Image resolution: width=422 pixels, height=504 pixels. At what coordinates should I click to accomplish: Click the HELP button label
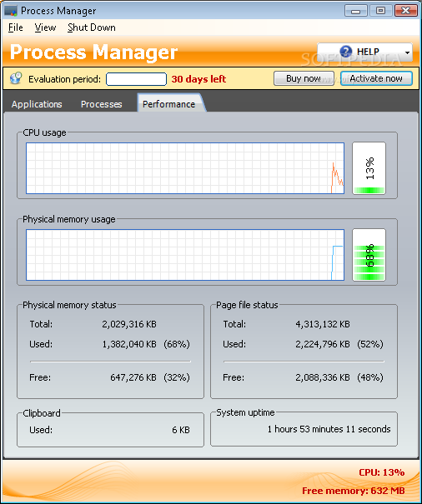pyautogui.click(x=368, y=52)
